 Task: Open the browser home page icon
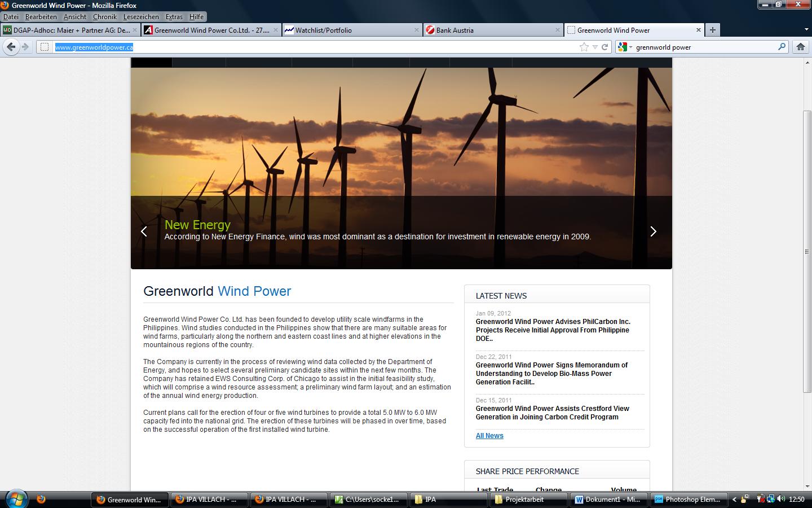800,47
